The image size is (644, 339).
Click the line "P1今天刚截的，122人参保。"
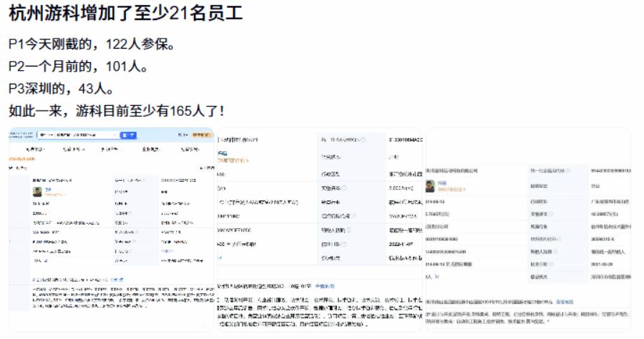click(x=92, y=44)
